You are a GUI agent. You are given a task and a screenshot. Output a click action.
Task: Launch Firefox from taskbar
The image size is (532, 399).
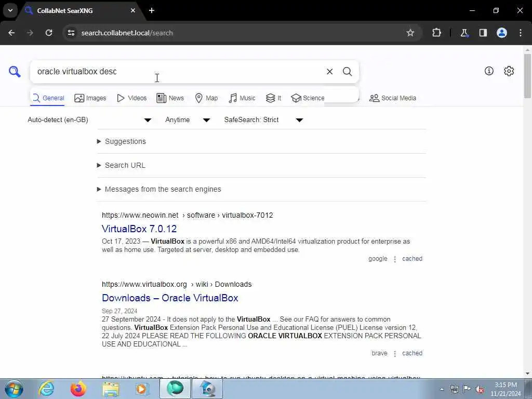click(78, 389)
